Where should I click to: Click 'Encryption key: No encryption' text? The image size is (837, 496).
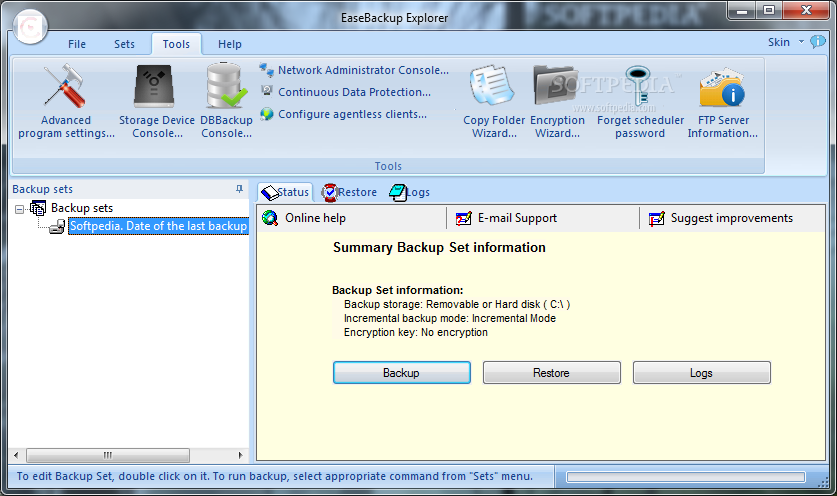pyautogui.click(x=415, y=332)
